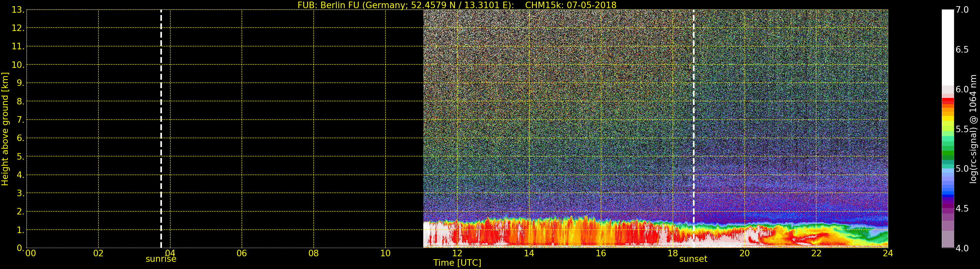This screenshot has width=980, height=269.
Task: Click the 7.0 tick label on colorbar
Action: click(x=962, y=10)
